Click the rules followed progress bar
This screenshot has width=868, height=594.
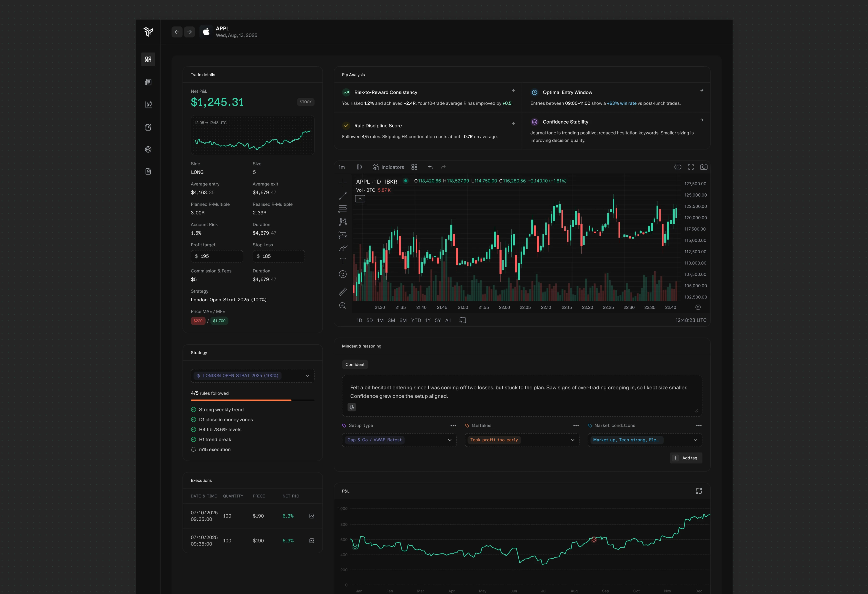click(x=253, y=400)
